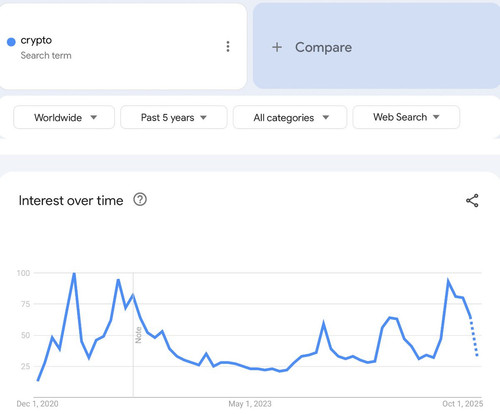Click the Dec 1, 2020 axis label
The image size is (500, 414).
click(37, 404)
